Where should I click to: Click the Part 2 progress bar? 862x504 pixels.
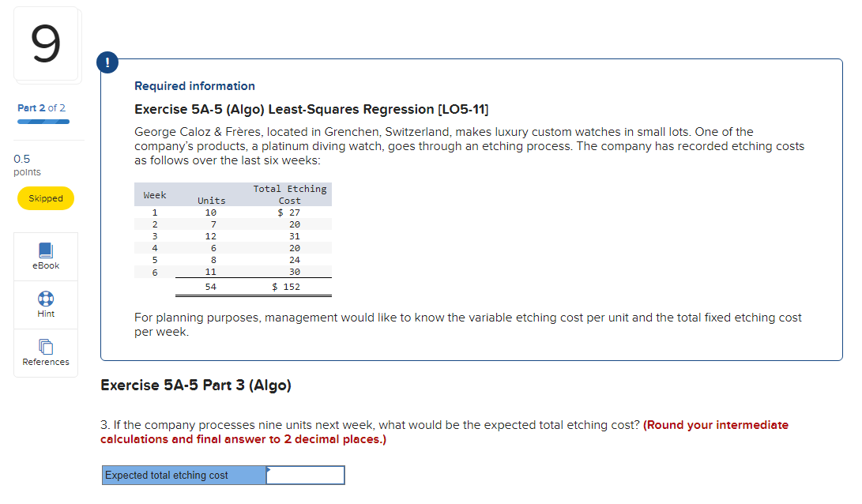pos(43,122)
